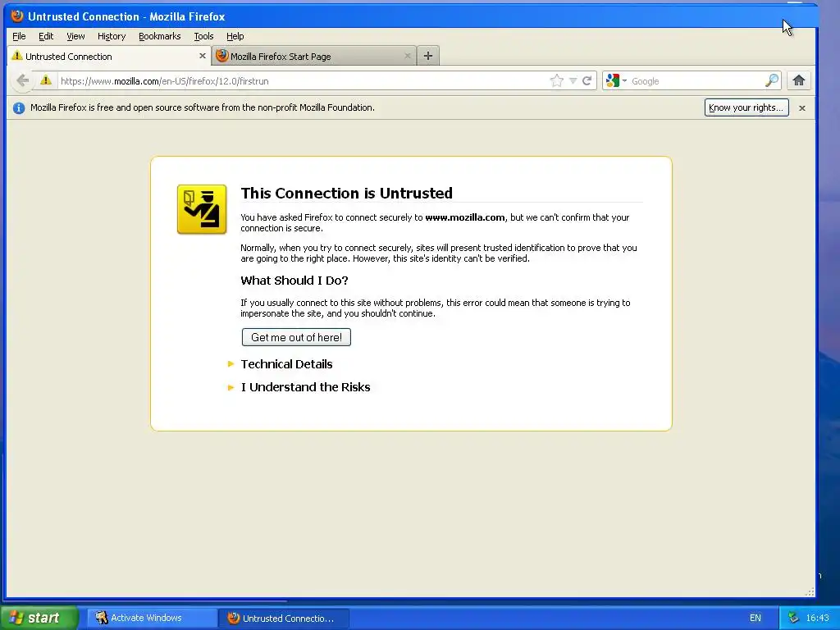840x630 pixels.
Task: Click the Mozilla Foundation notification text
Action: [203, 107]
